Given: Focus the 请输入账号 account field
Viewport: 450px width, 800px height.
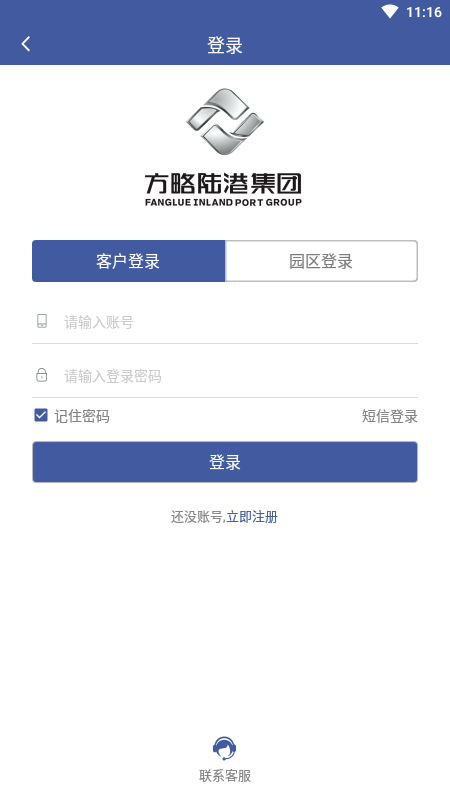Looking at the screenshot, I should (225, 322).
